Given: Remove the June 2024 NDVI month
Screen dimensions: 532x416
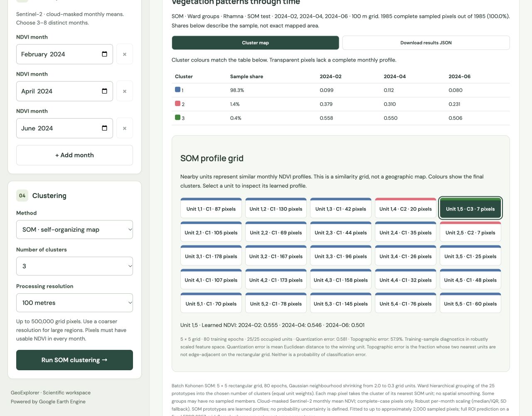Looking at the screenshot, I should pyautogui.click(x=125, y=128).
